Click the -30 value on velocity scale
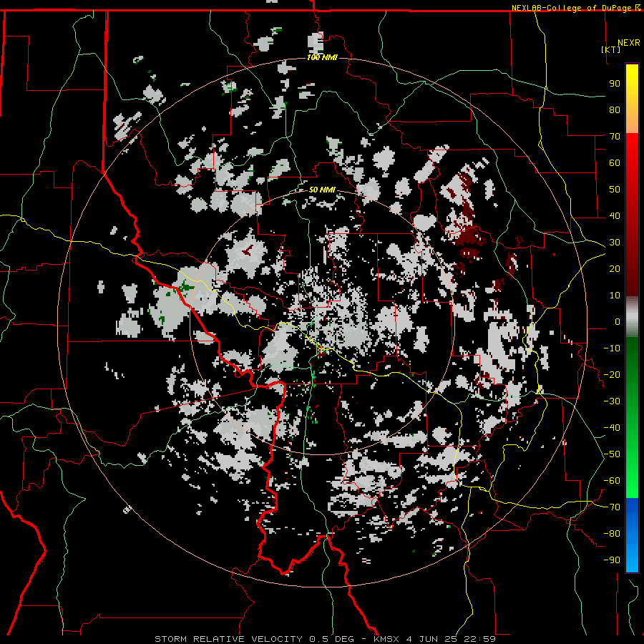This screenshot has height=644, width=644. coord(612,401)
